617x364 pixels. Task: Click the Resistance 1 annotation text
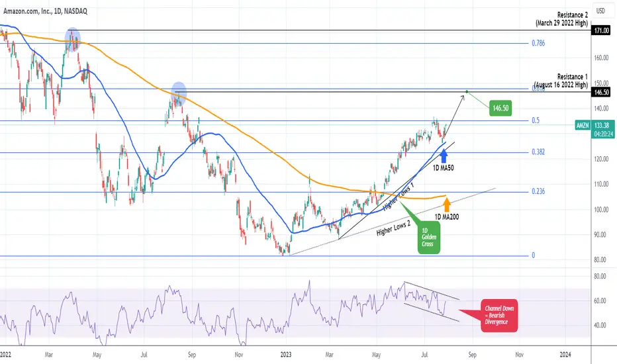(561, 81)
